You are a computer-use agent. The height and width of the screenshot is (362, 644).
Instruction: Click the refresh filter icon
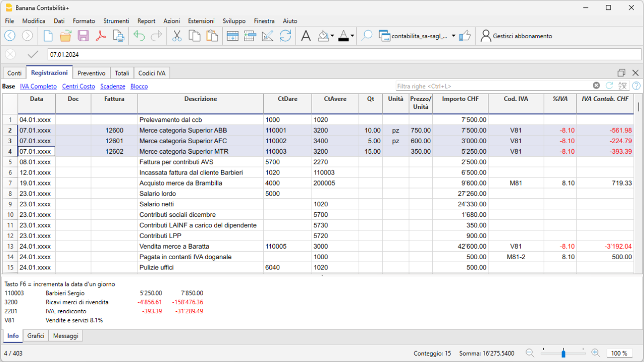pyautogui.click(x=609, y=86)
